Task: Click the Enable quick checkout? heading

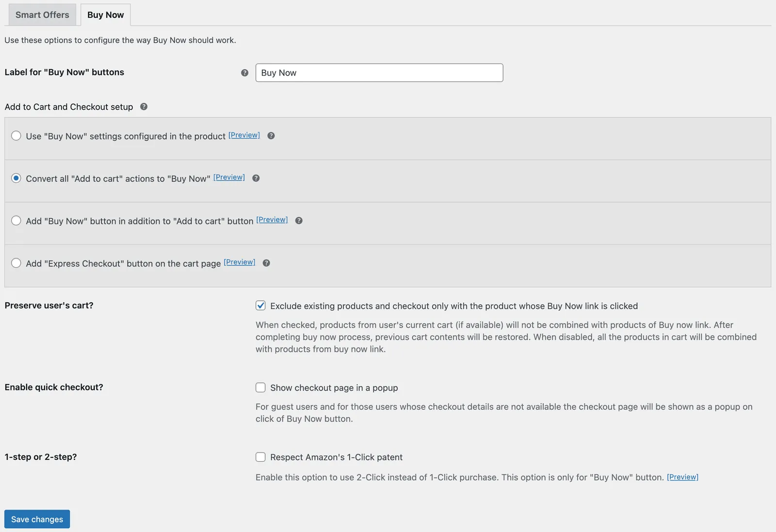Action: [54, 387]
